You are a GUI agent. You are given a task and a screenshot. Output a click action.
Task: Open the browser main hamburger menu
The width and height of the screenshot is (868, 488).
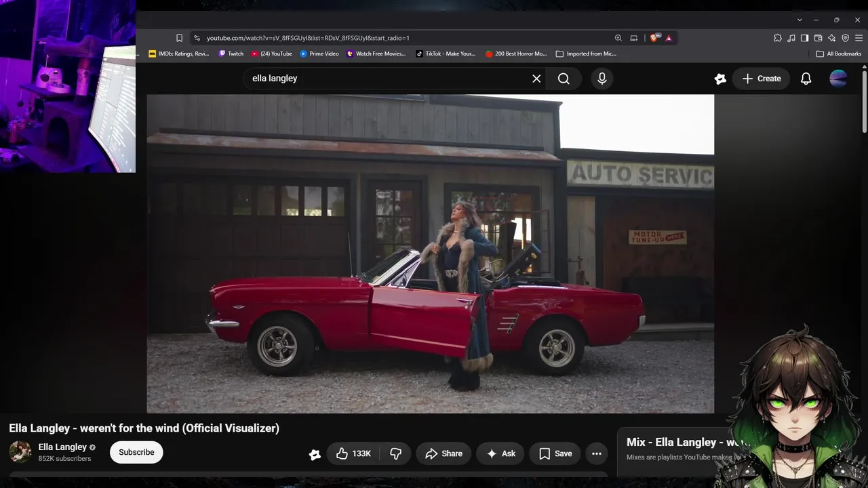(859, 38)
